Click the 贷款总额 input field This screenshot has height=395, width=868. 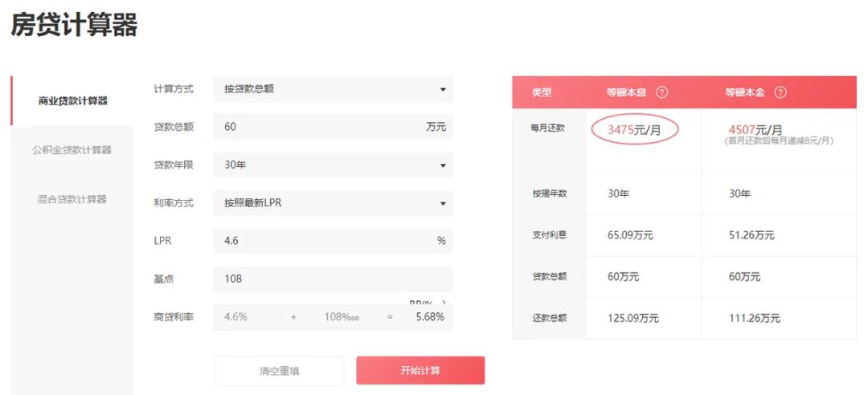point(321,127)
